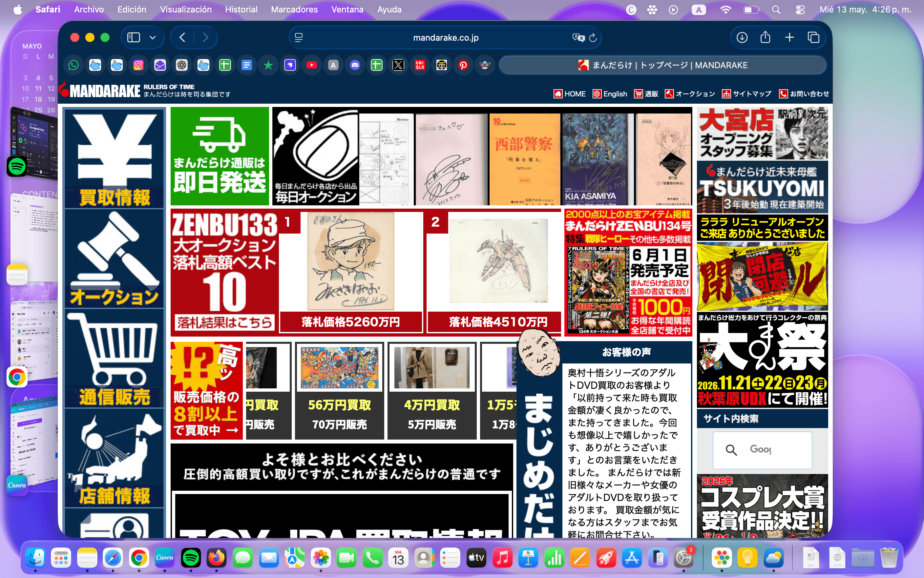Launch Apple Music from the Dock
The width and height of the screenshot is (924, 578).
tap(502, 558)
